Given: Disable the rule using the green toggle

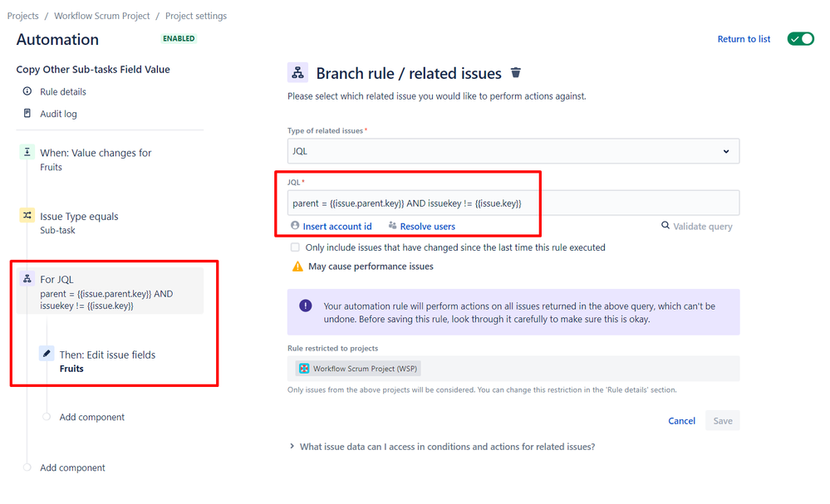Looking at the screenshot, I should [800, 38].
